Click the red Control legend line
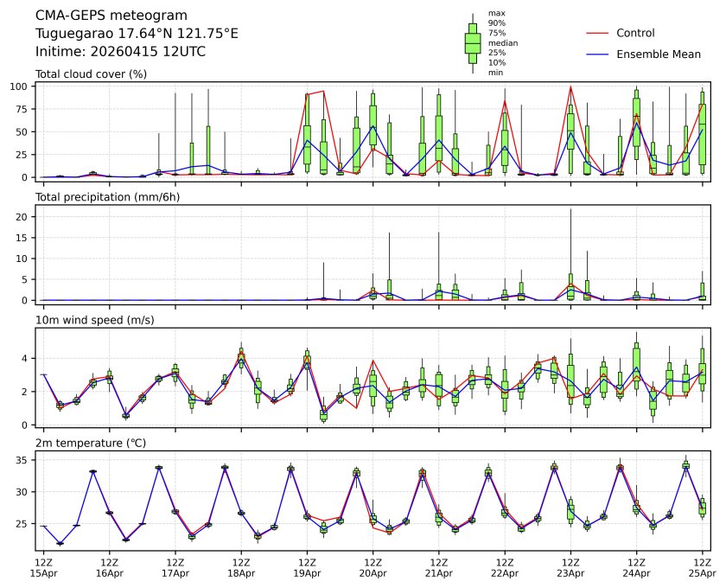 pyautogui.click(x=598, y=33)
